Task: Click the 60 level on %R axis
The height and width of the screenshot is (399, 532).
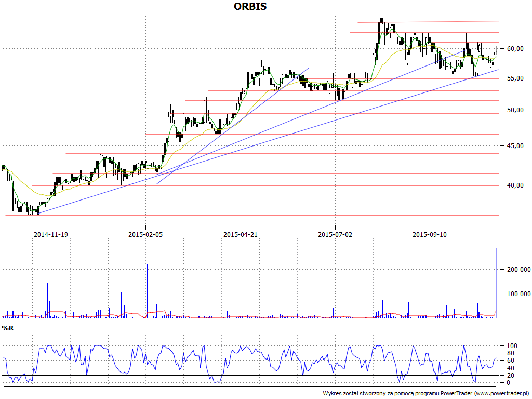Action: click(x=511, y=361)
